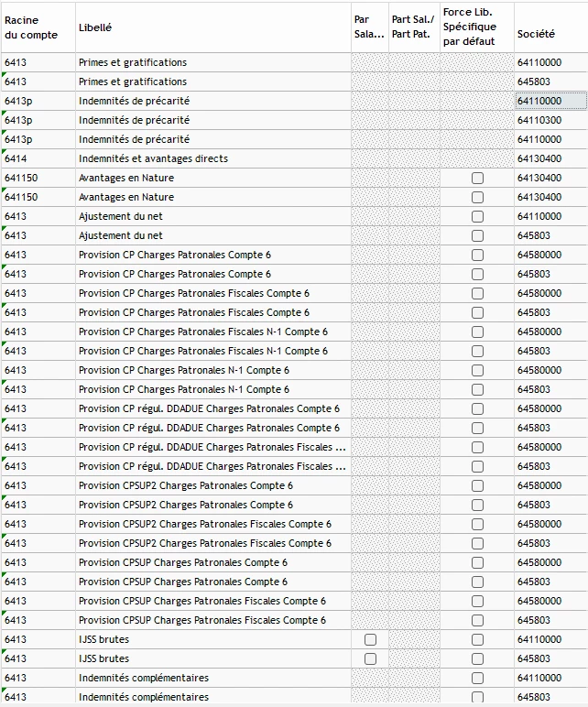Enable Force Lib. for Provision CPSUP2 Charges Patronales Compte 6 64580000
The height and width of the screenshot is (707, 588).
point(477,485)
